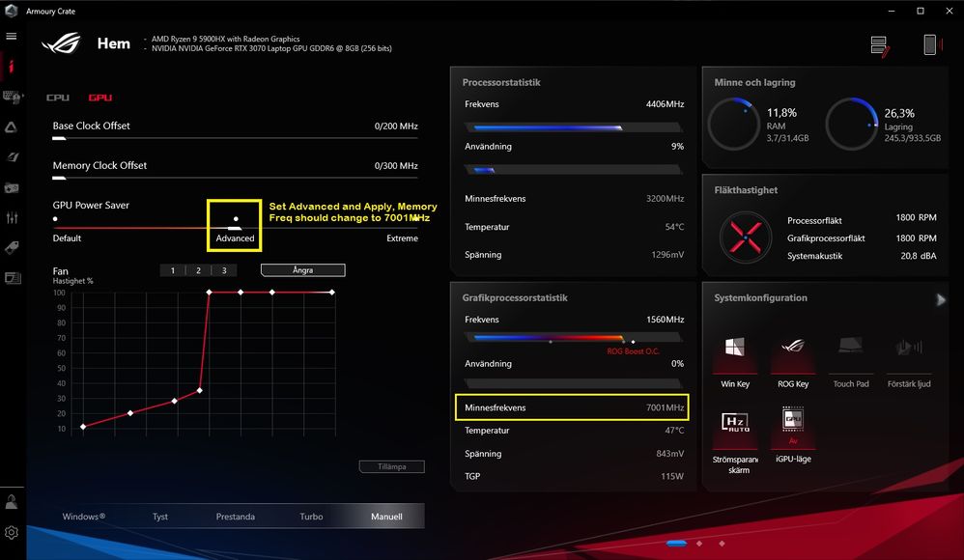Image resolution: width=964 pixels, height=560 pixels.
Task: Toggle the Touch Pad setting
Action: (851, 361)
